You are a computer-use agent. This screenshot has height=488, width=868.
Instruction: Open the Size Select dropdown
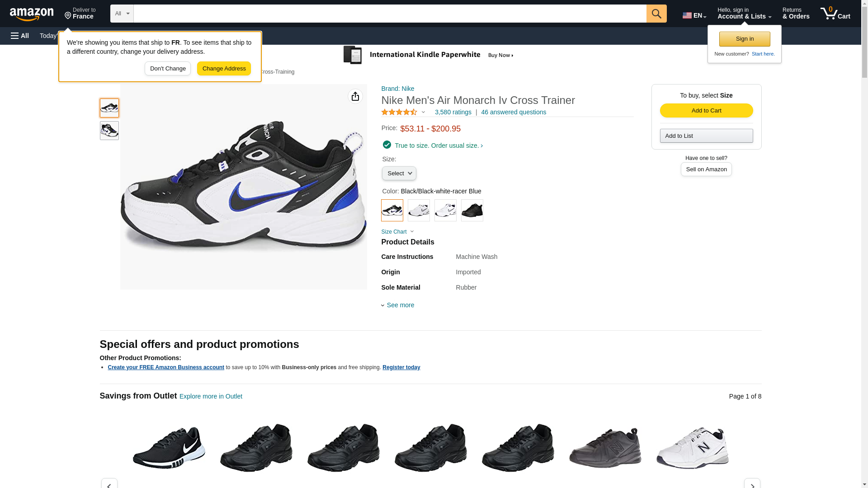399,174
